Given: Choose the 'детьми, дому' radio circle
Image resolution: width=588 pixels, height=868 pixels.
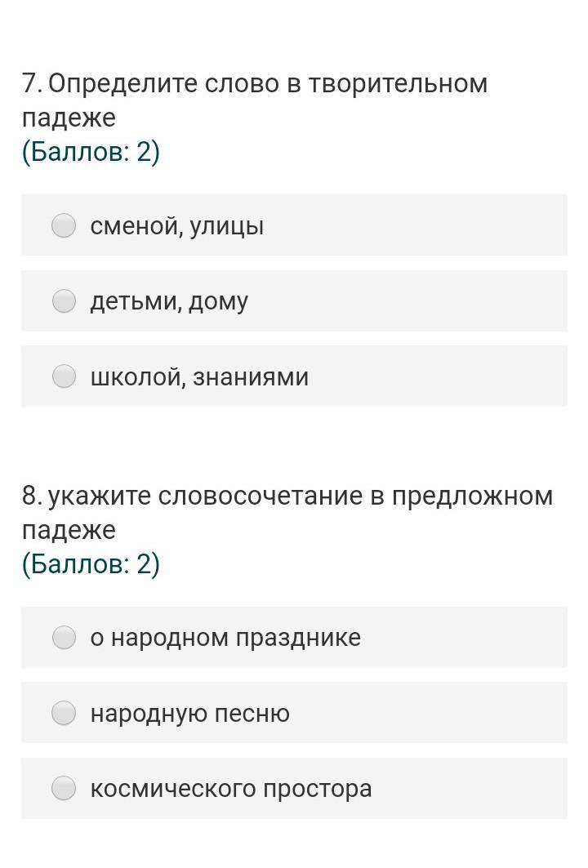Looking at the screenshot, I should pyautogui.click(x=64, y=301).
